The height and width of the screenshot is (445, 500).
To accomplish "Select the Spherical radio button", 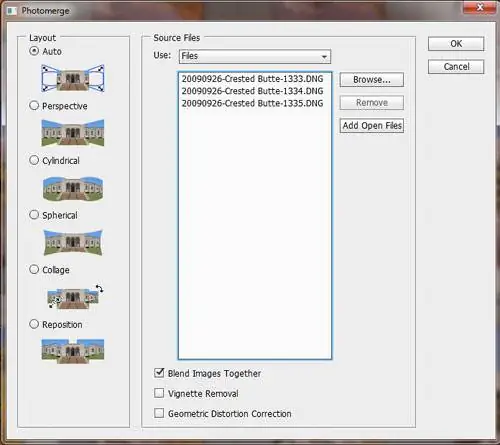I will [34, 215].
